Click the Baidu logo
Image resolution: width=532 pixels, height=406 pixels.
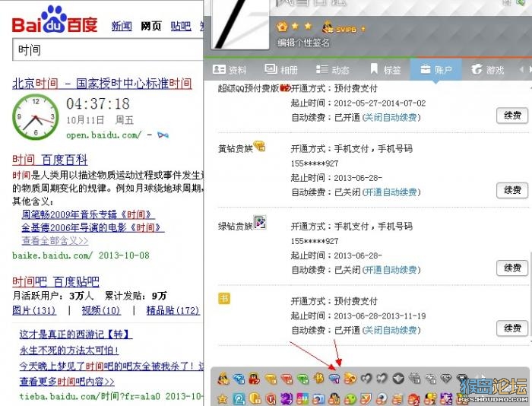(x=55, y=20)
